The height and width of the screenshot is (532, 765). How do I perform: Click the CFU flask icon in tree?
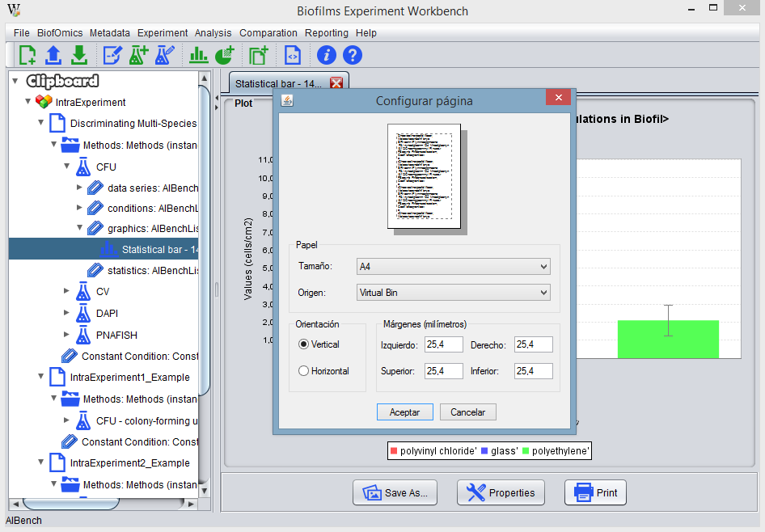pos(83,167)
